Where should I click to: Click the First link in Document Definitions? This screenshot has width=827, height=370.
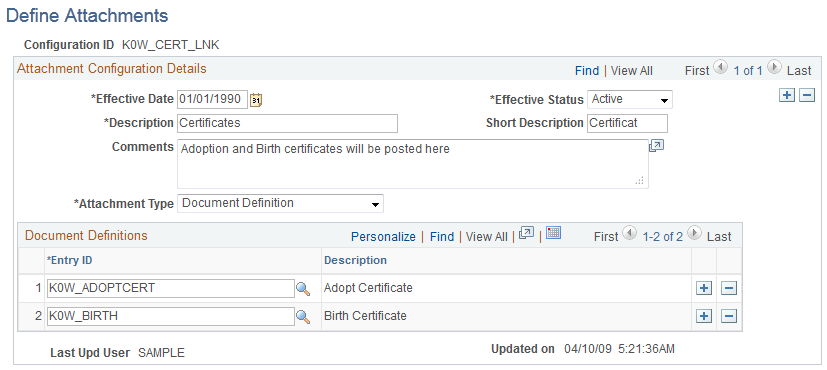[x=606, y=237]
